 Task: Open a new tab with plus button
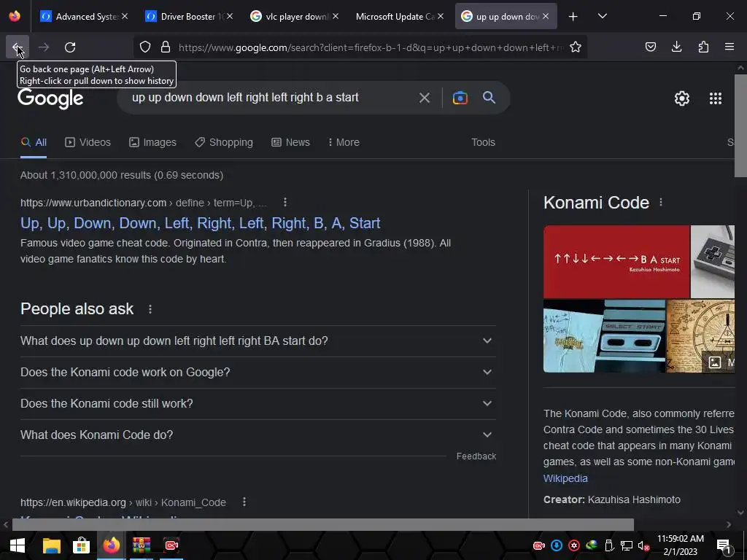(x=573, y=17)
